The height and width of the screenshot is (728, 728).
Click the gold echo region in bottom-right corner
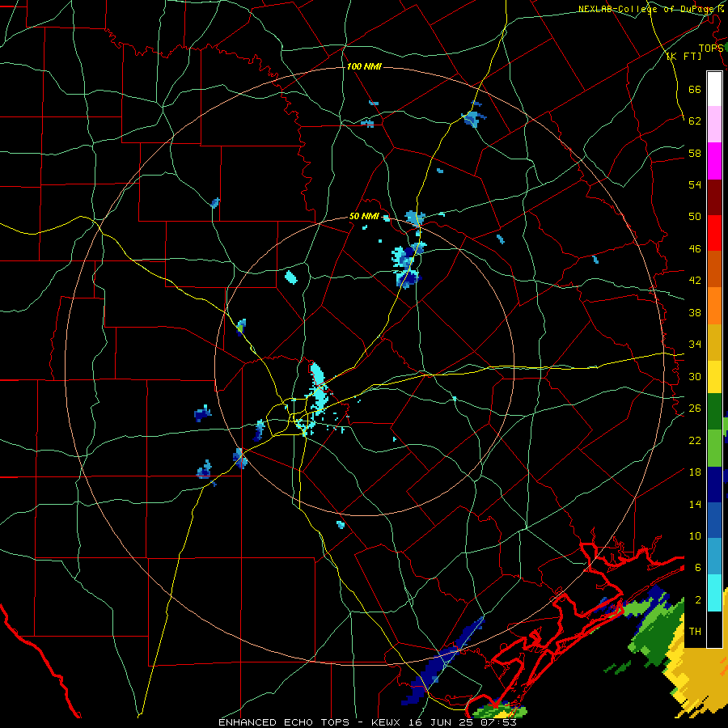click(701, 673)
